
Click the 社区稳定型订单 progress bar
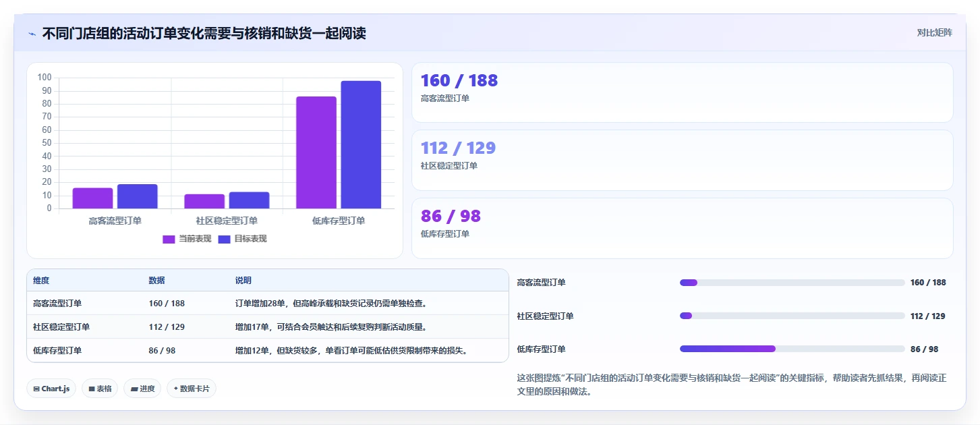click(792, 316)
